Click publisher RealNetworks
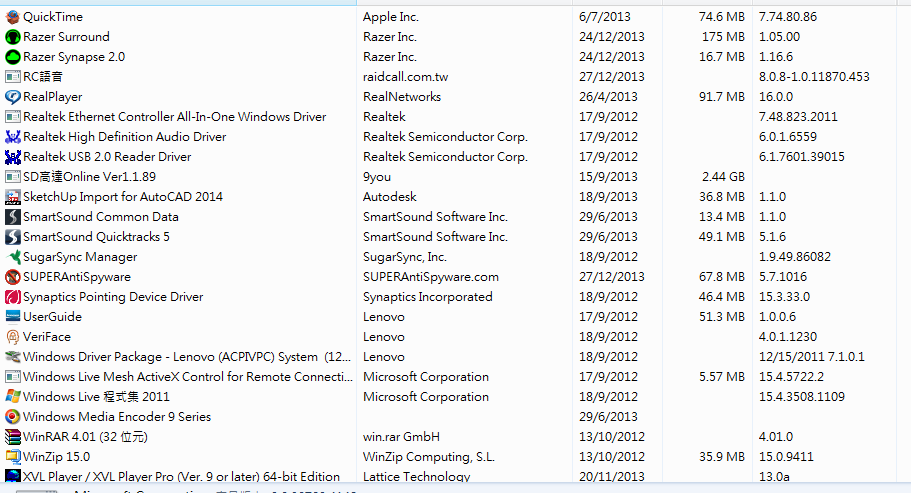This screenshot has height=493, width=911. coord(402,97)
